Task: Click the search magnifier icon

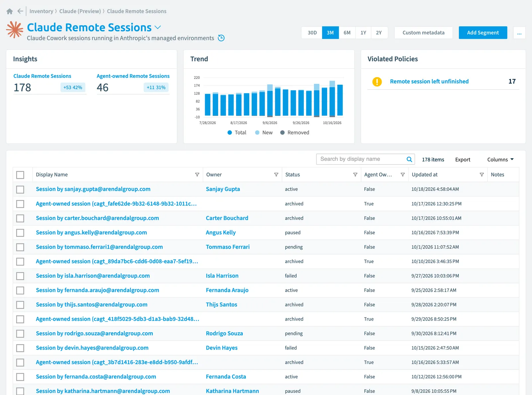Action: [x=409, y=159]
